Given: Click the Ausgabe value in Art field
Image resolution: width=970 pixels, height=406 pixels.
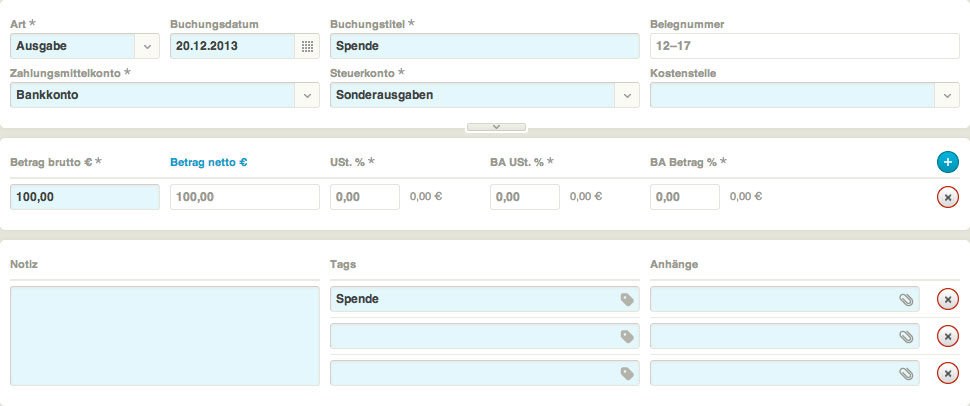Looking at the screenshot, I should (x=41, y=46).
